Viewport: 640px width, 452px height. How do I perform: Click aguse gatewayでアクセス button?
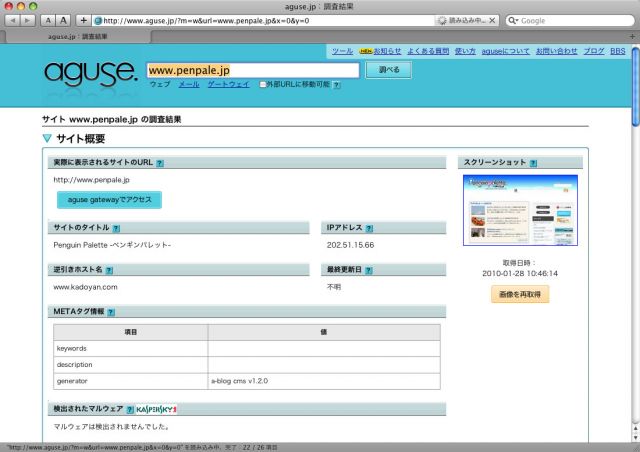[109, 200]
